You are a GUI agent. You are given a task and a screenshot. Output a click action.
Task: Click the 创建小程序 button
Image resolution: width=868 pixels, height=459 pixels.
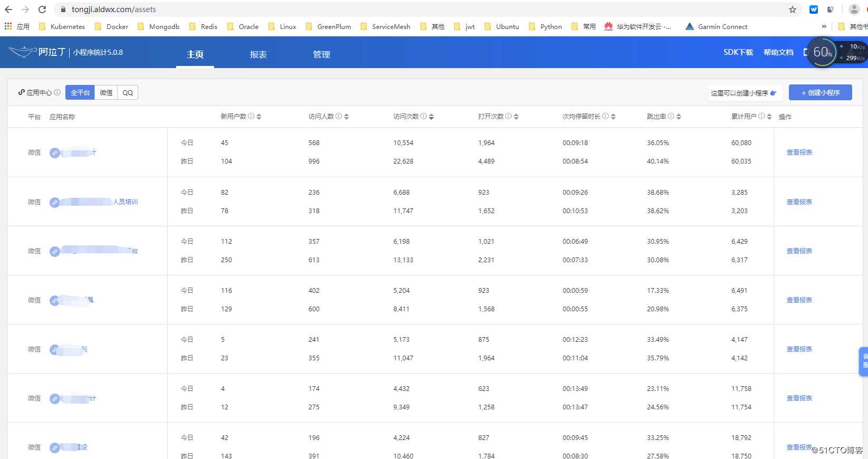pyautogui.click(x=821, y=92)
